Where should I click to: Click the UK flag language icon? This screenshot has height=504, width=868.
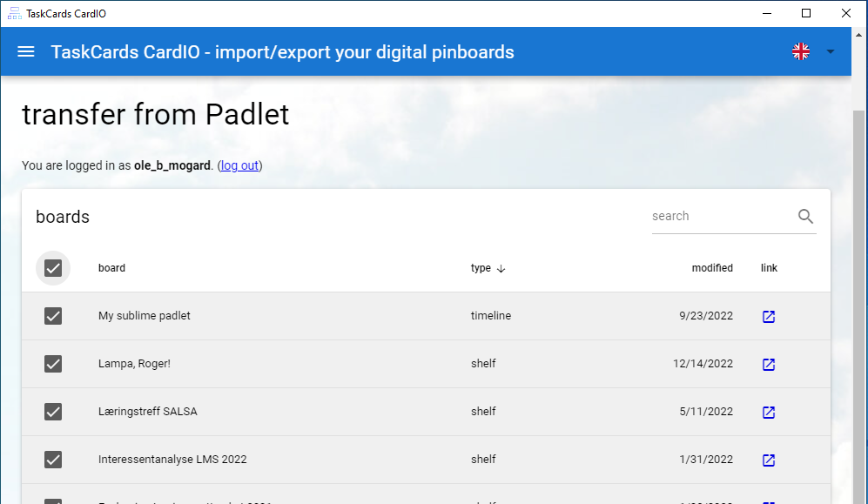(x=800, y=51)
